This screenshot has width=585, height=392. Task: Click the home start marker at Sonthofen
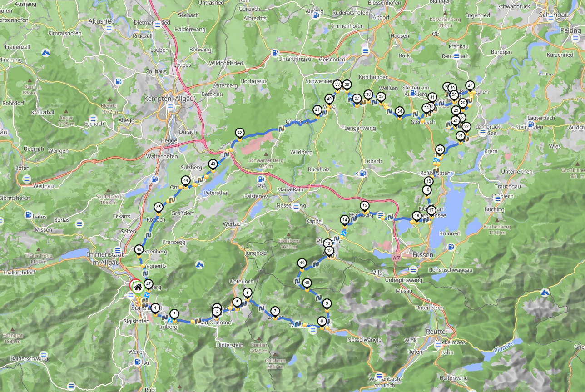coord(137,287)
